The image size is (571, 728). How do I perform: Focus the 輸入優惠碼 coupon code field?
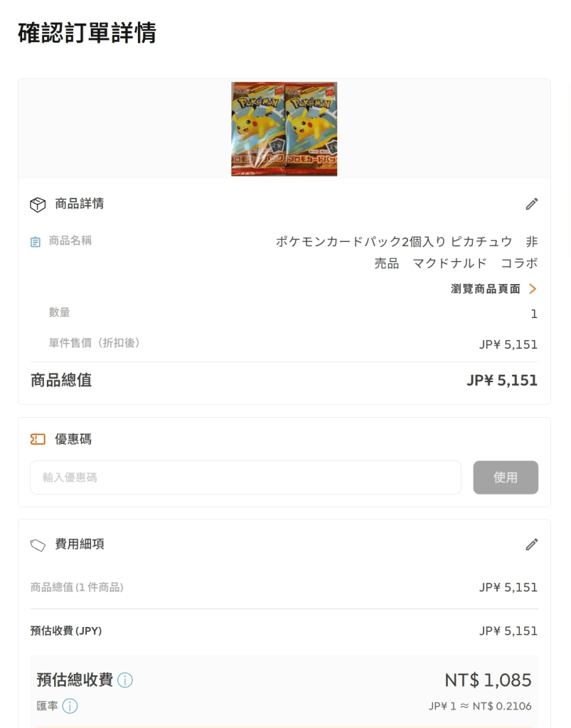(x=245, y=478)
